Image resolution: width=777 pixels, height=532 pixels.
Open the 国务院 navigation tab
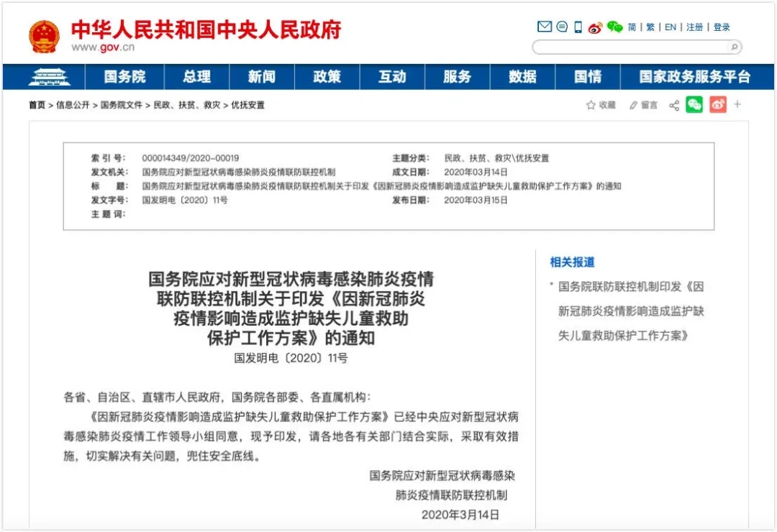(x=124, y=77)
